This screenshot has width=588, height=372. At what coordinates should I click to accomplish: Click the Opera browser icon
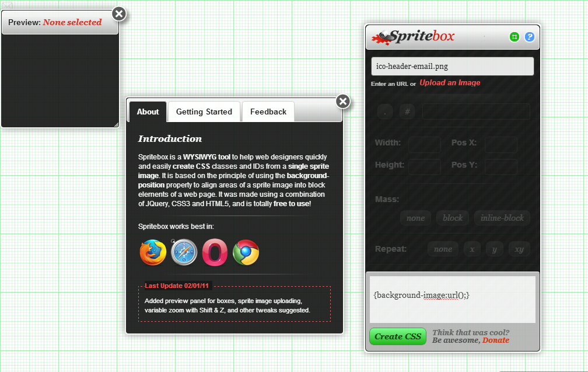[x=215, y=252]
